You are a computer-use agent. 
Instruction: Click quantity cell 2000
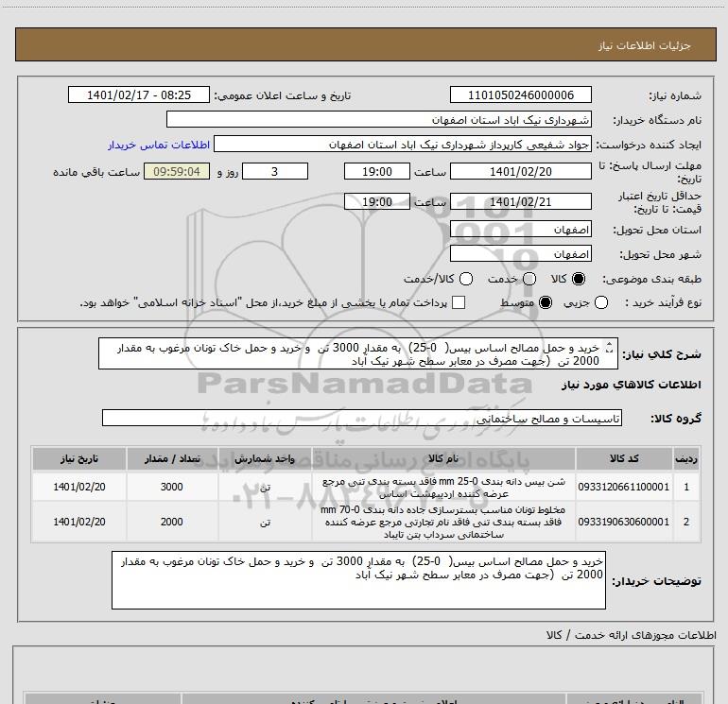[x=172, y=522]
